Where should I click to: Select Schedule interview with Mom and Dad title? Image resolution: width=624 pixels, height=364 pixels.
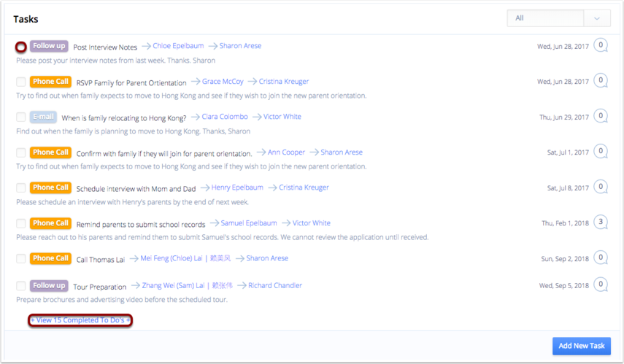[x=136, y=189]
